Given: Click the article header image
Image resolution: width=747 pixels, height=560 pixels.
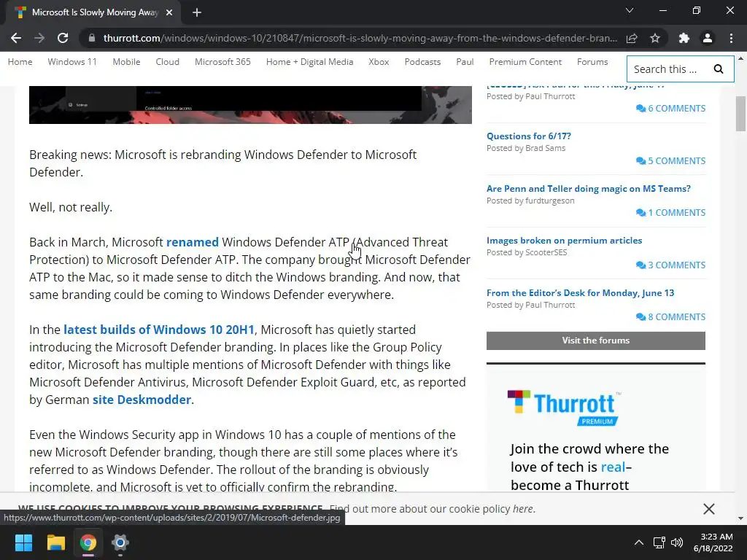Looking at the screenshot, I should click(250, 105).
